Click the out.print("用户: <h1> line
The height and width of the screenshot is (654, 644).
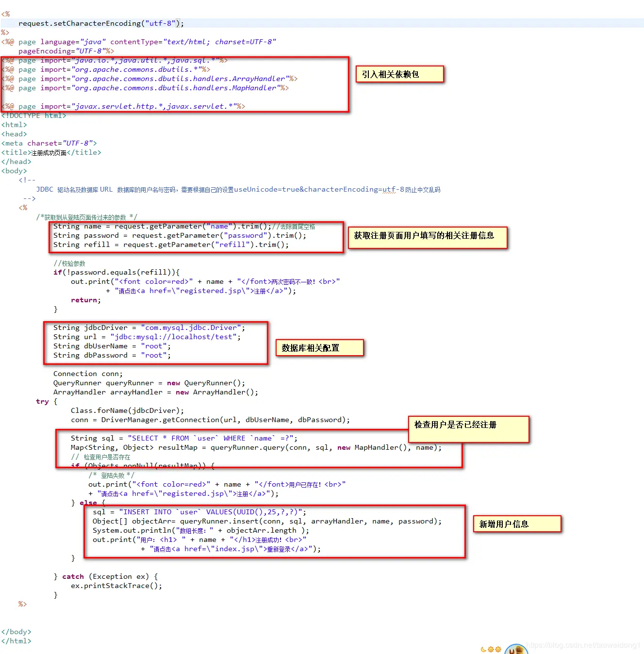click(199, 540)
